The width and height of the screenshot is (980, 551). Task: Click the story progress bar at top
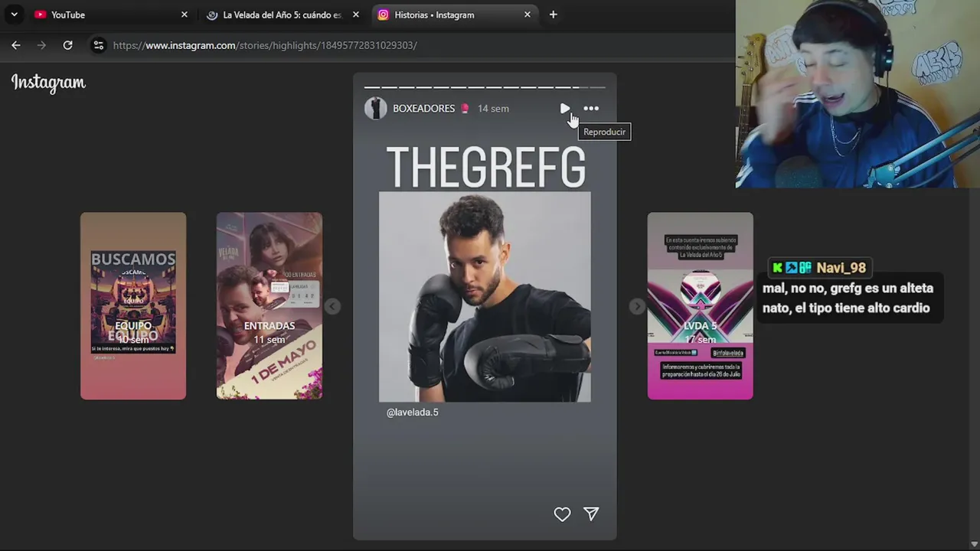(x=485, y=87)
